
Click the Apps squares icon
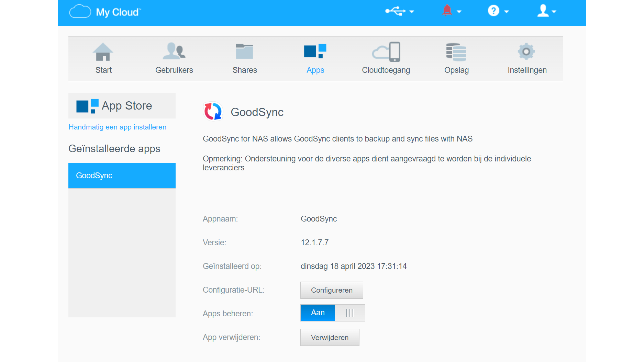click(315, 51)
